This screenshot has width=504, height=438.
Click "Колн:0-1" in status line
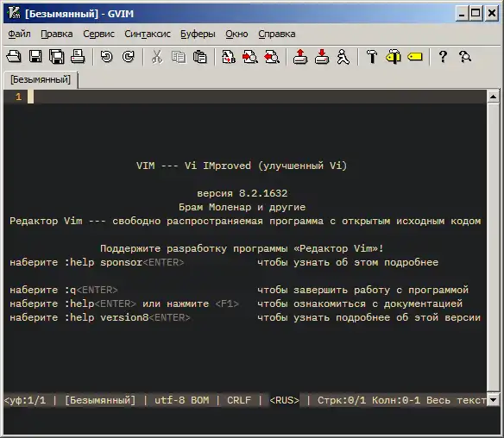click(x=396, y=400)
